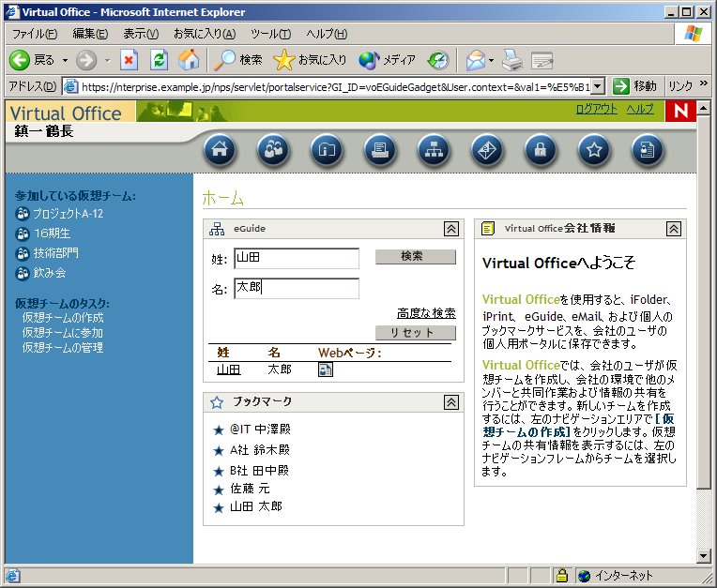Open the virtual teams round icon
The image size is (717, 588).
pyautogui.click(x=273, y=149)
